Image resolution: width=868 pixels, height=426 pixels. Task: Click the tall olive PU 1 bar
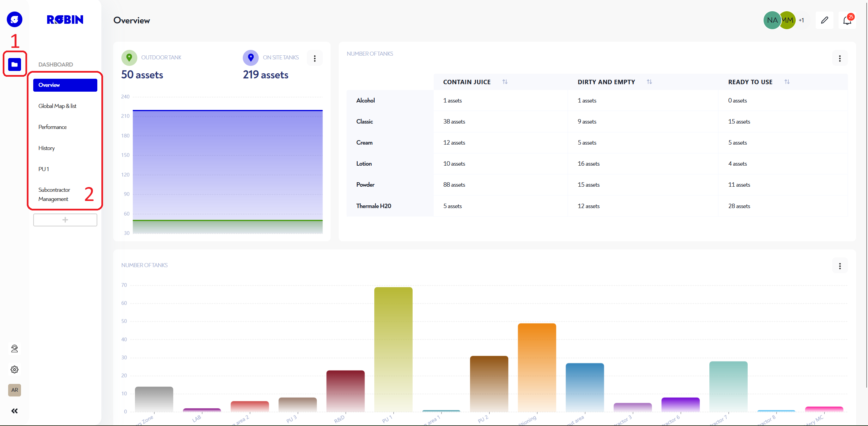393,350
